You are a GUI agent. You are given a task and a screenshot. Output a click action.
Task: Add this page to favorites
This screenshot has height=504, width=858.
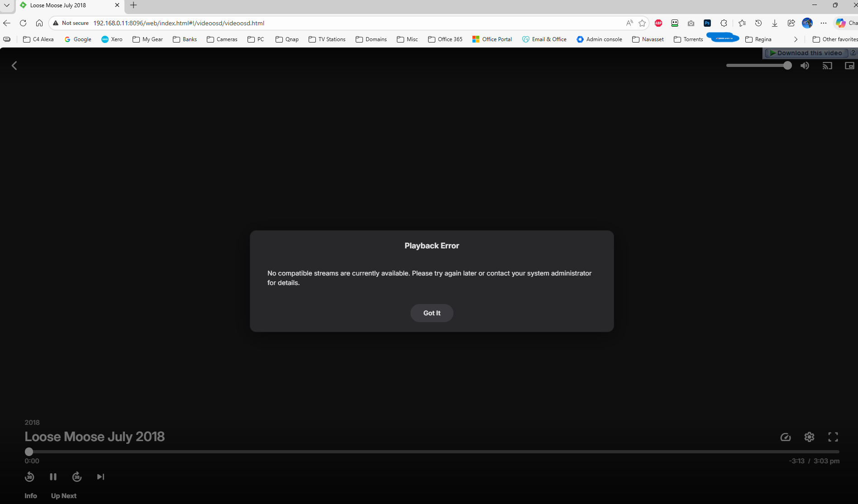coord(642,23)
